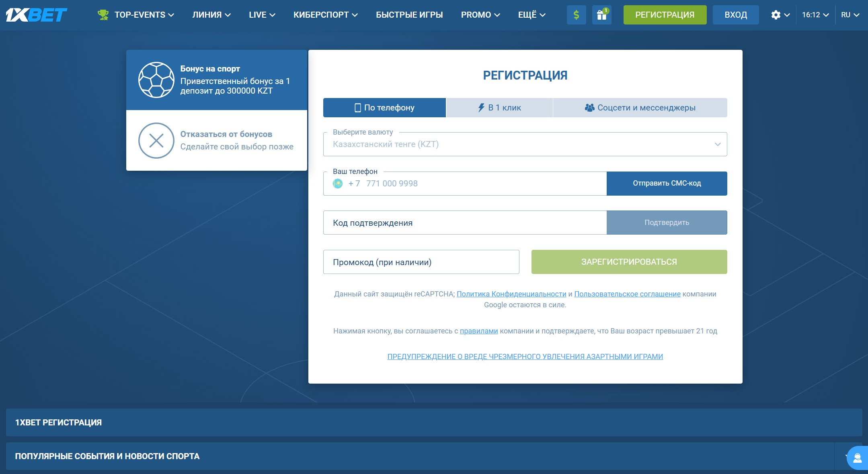Image resolution: width=868 pixels, height=474 pixels.
Task: Click the green РЕГИСТРАЦИЯ header button
Action: pos(665,15)
